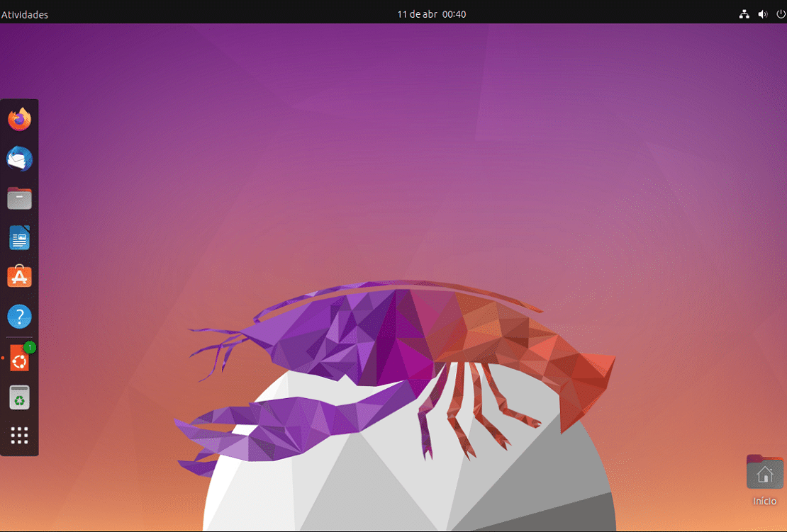The height and width of the screenshot is (532, 787).
Task: Open the power menu icon
Action: [x=781, y=15]
